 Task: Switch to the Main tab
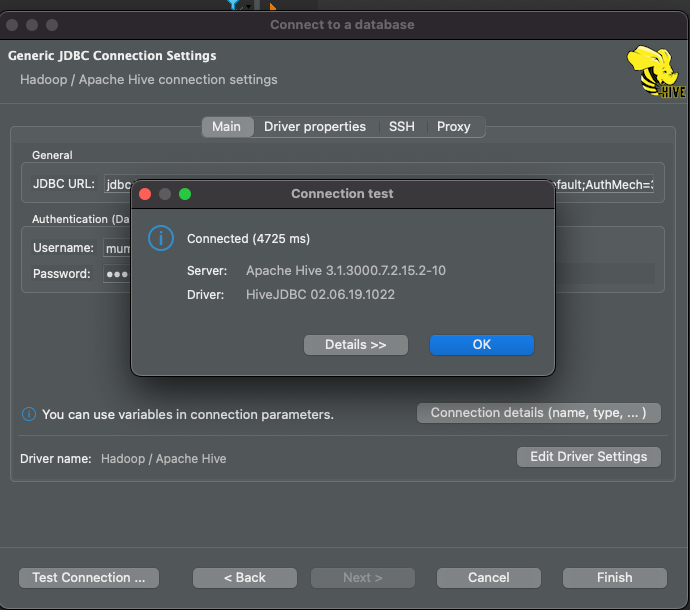click(227, 127)
